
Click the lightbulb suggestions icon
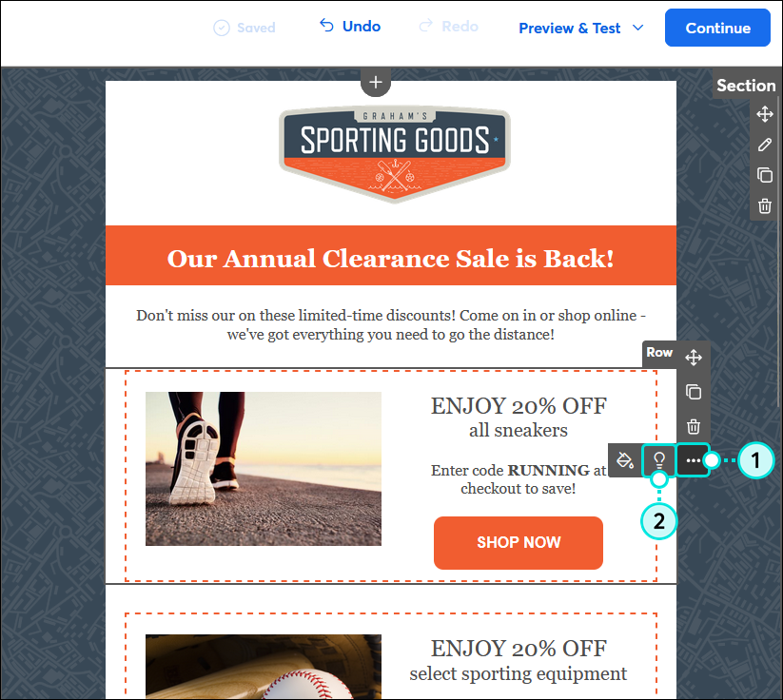tap(659, 459)
